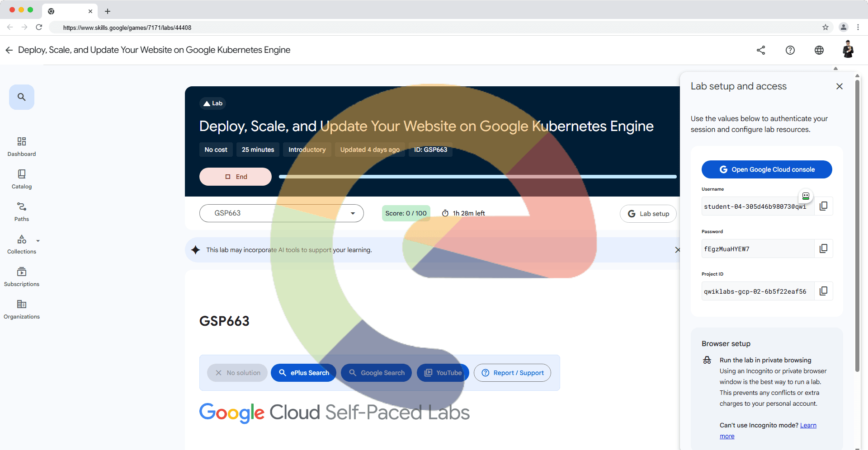
Task: Open the help question mark icon
Action: pos(790,50)
